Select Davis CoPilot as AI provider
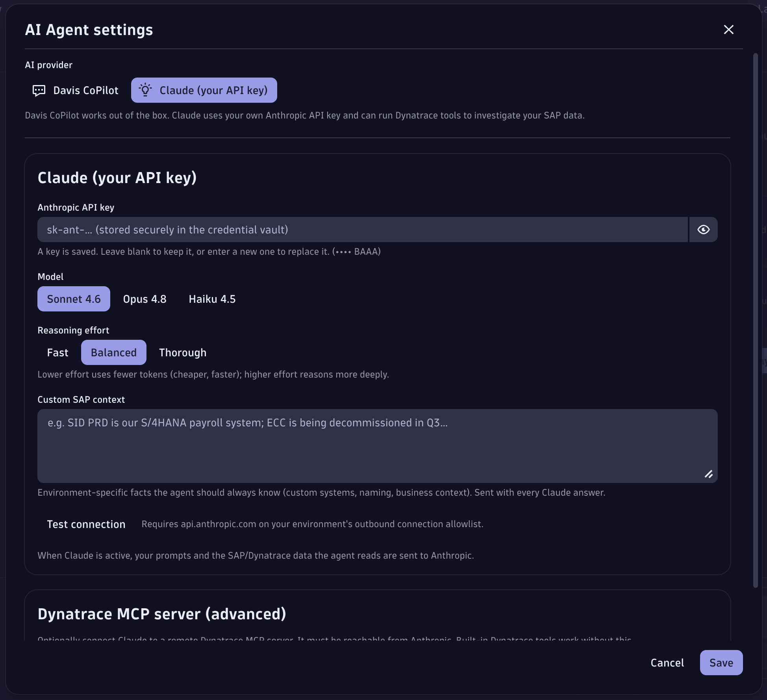This screenshot has width=767, height=700. [x=76, y=90]
